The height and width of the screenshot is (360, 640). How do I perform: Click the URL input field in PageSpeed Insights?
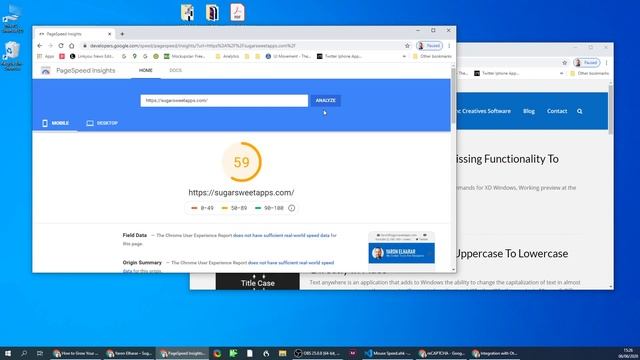[224, 100]
